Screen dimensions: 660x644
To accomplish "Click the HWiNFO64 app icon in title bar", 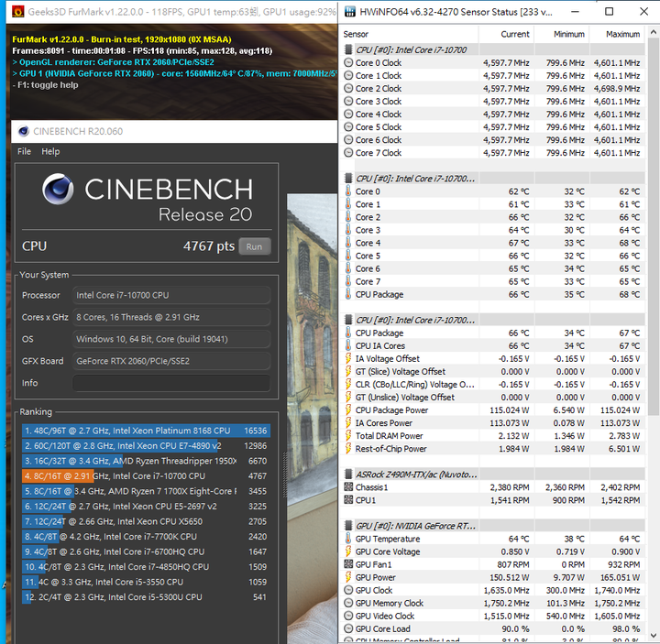I will click(x=350, y=12).
